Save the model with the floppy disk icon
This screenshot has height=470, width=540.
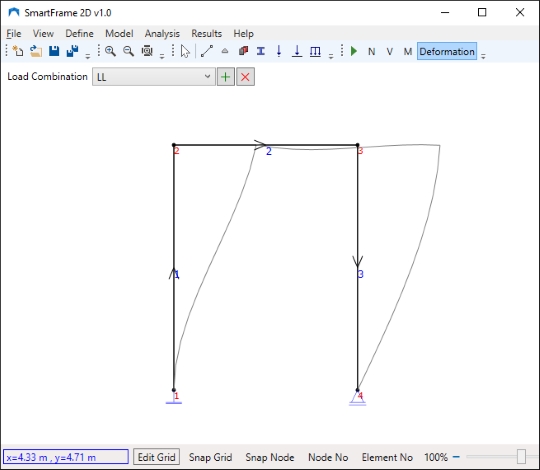coord(54,51)
